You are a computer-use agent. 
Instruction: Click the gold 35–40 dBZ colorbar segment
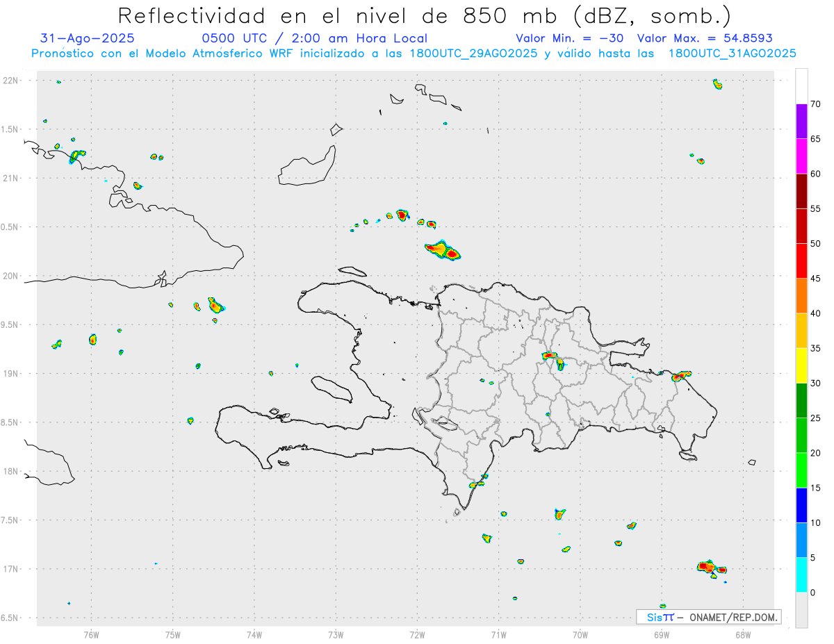801,331
